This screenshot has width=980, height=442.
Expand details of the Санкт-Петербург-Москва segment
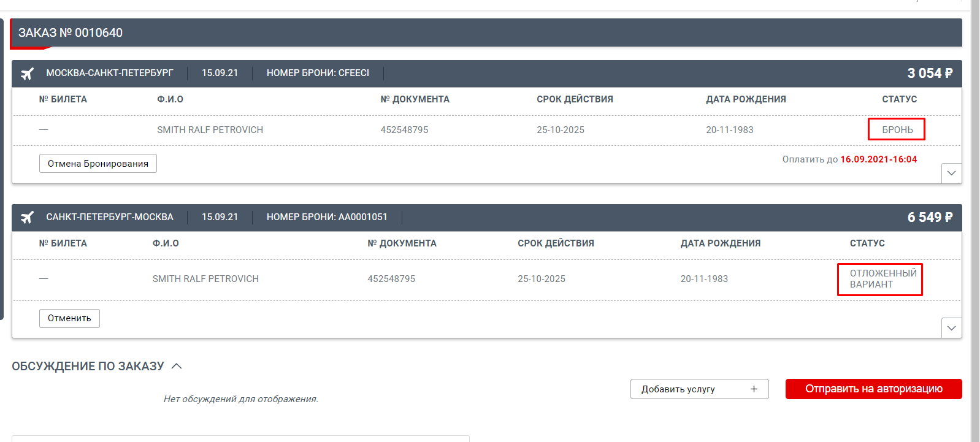point(951,328)
